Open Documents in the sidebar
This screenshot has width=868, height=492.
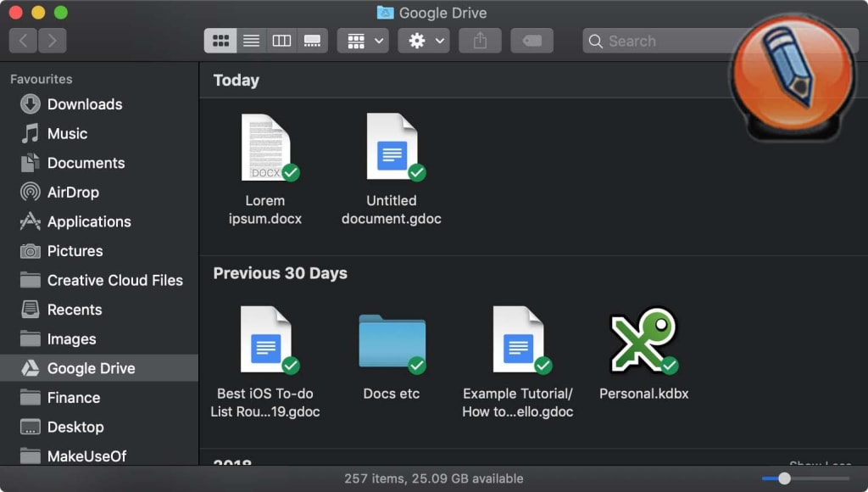pyautogui.click(x=99, y=163)
